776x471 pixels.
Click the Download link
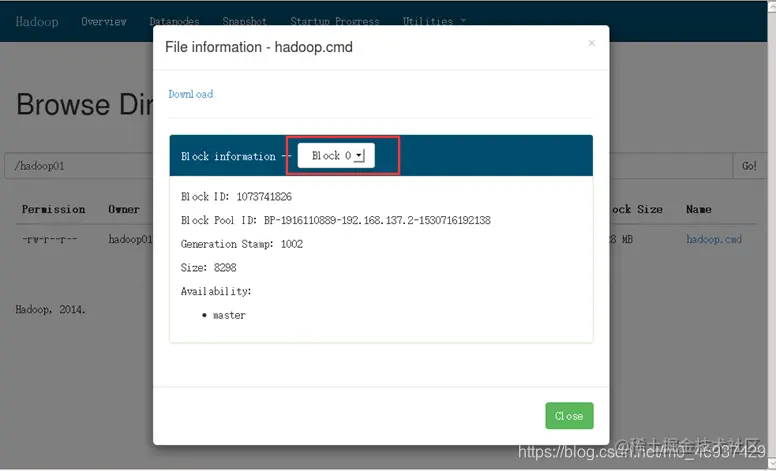[x=191, y=94]
